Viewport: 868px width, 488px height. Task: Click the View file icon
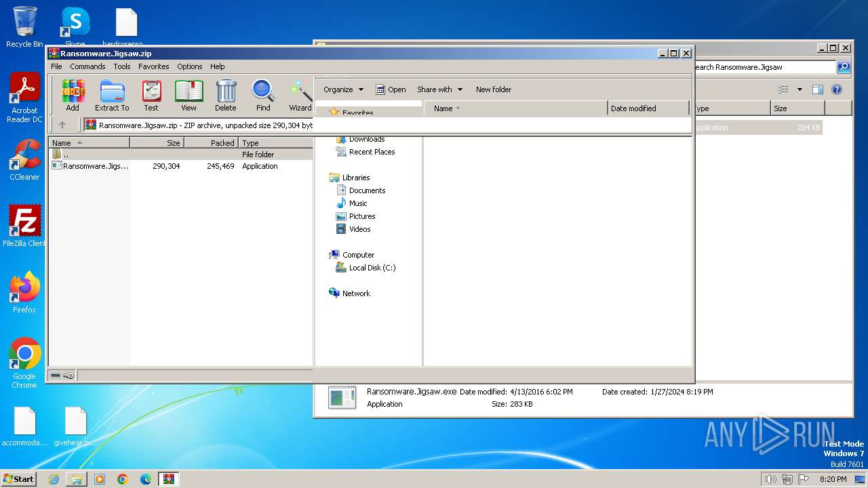click(x=189, y=95)
